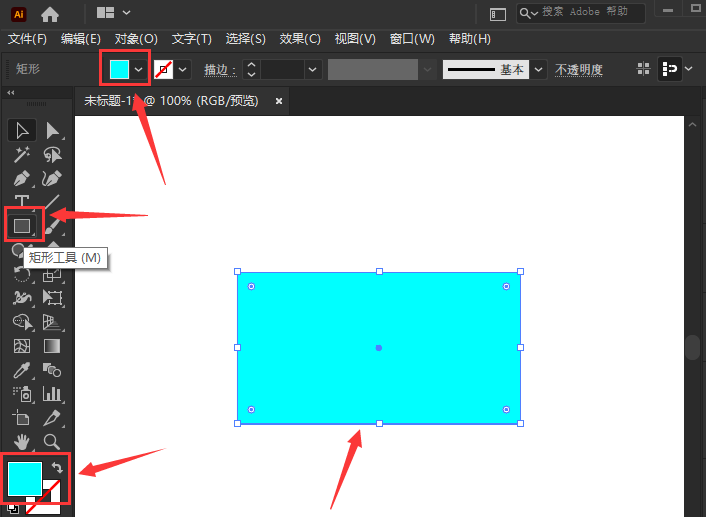Reset to default fill and stroke
Viewport: 706px width, 517px height.
pos(14,509)
